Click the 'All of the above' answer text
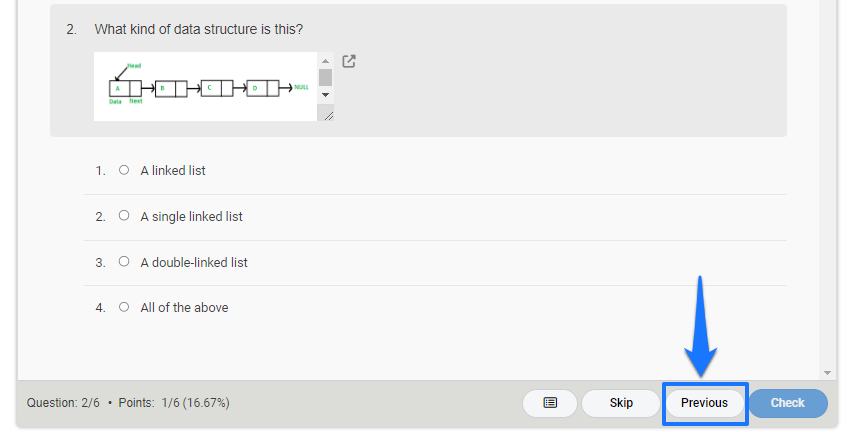 click(184, 307)
